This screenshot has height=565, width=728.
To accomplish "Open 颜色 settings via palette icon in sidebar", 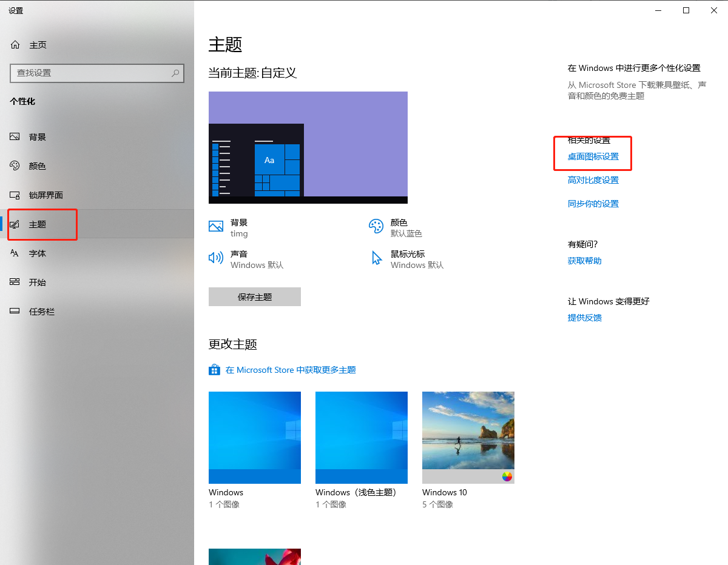I will 15,165.
